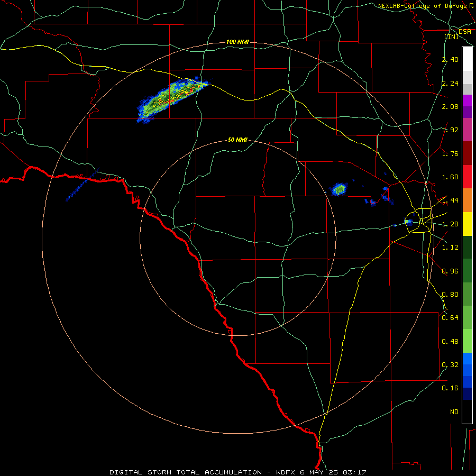Viewport: 476px width, 476px height.
Task: Click the ND legend label
Action: [454, 411]
